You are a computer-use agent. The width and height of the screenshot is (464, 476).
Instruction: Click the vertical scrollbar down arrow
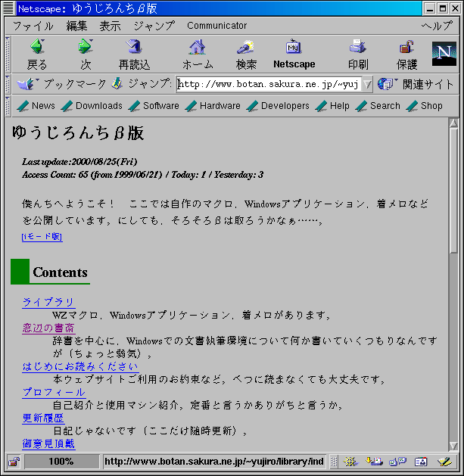[453, 446]
